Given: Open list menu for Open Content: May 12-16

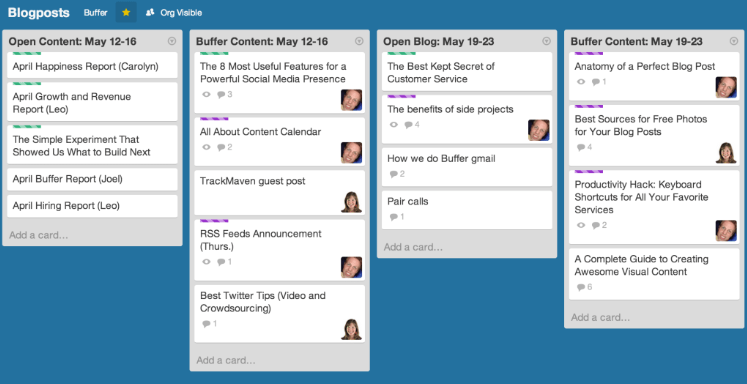Looking at the screenshot, I should pos(172,41).
